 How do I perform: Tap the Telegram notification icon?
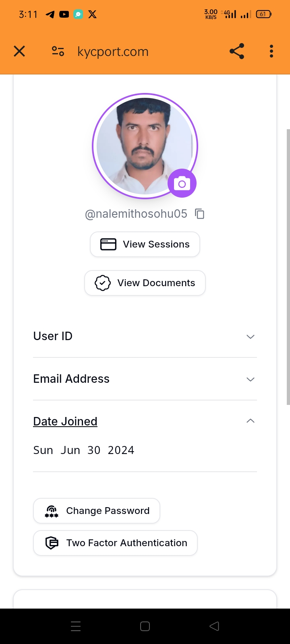(50, 14)
